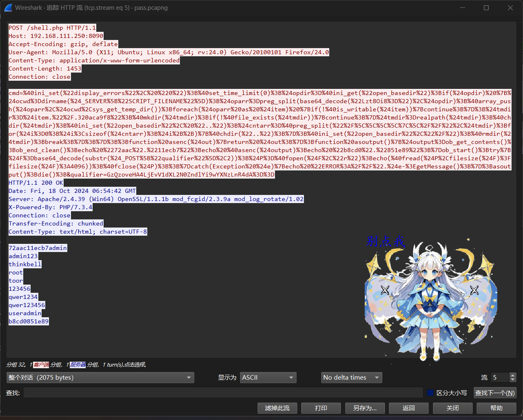Click the 打印 print button
This screenshot has width=523, height=420.
click(x=321, y=408)
